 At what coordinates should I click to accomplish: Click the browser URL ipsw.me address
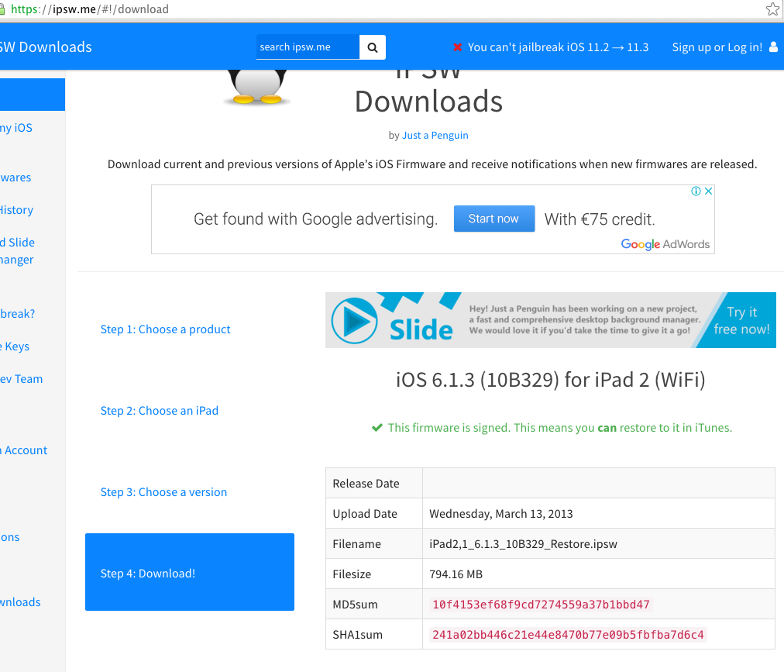pyautogui.click(x=90, y=9)
